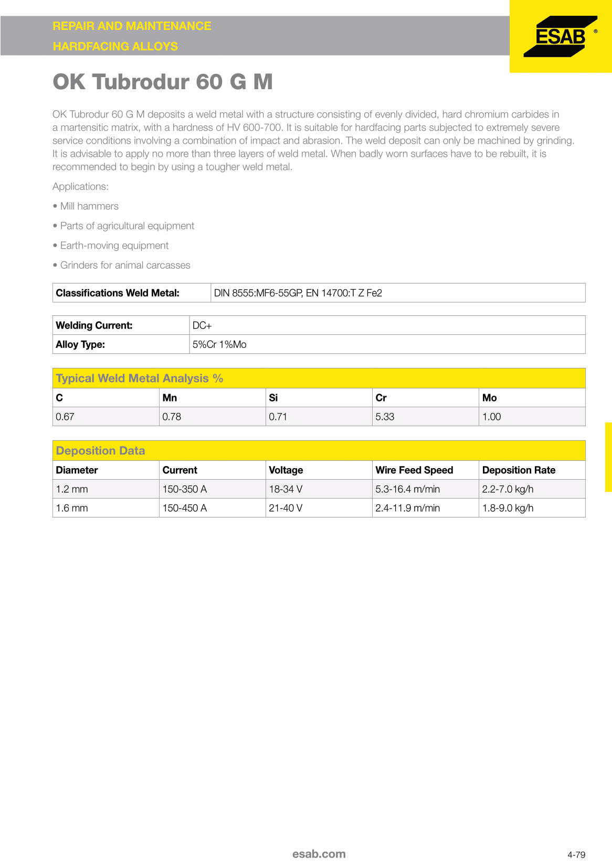Image resolution: width=612 pixels, height=868 pixels.
Task: Click the 'Mn' column header
Action: point(213,398)
